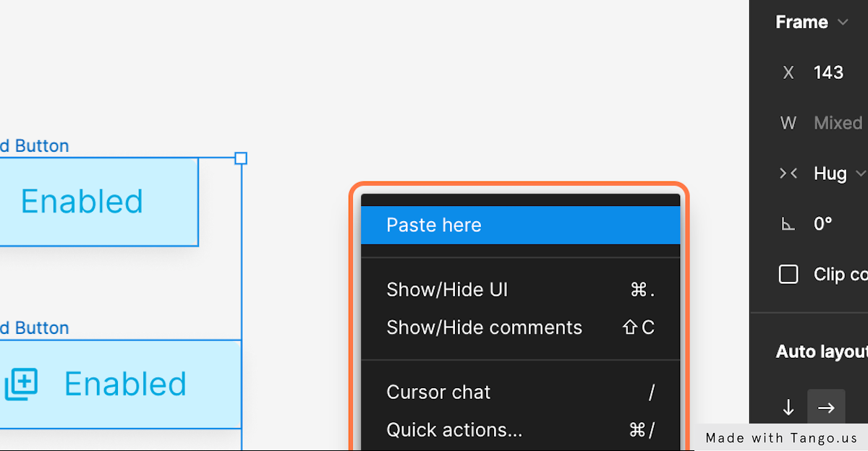868x451 pixels.
Task: Edit the rotation value 0°
Action: click(x=823, y=224)
